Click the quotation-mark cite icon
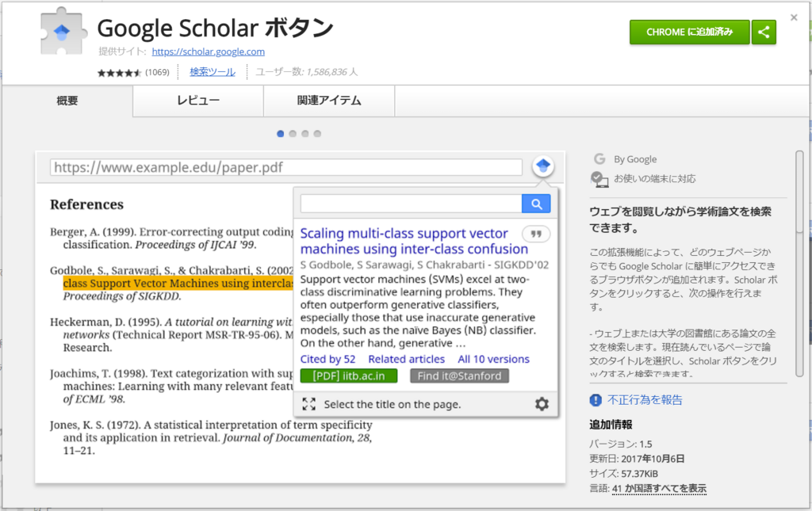Screen dimensions: 812x511 (536, 235)
